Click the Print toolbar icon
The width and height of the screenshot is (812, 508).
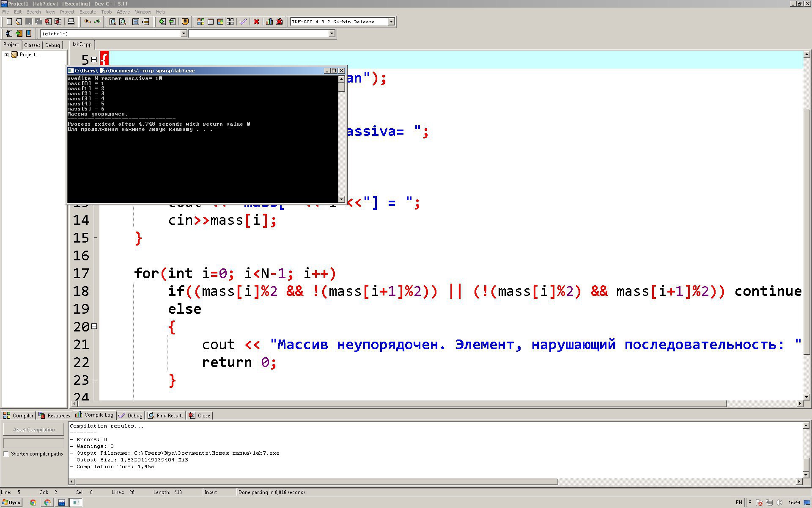click(71, 22)
